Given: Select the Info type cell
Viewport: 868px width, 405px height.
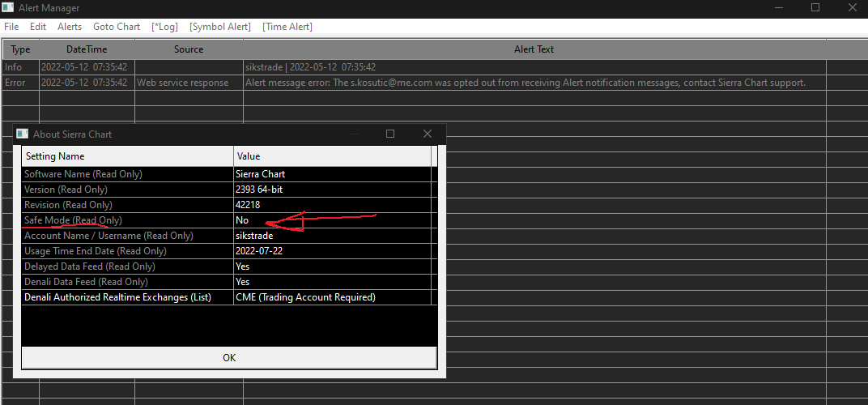Looking at the screenshot, I should coord(21,67).
